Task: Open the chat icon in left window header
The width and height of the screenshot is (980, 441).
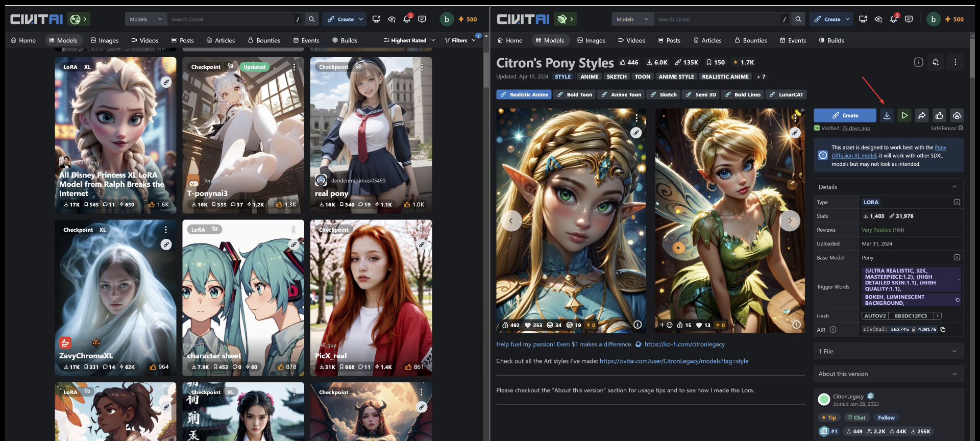Action: point(422,19)
